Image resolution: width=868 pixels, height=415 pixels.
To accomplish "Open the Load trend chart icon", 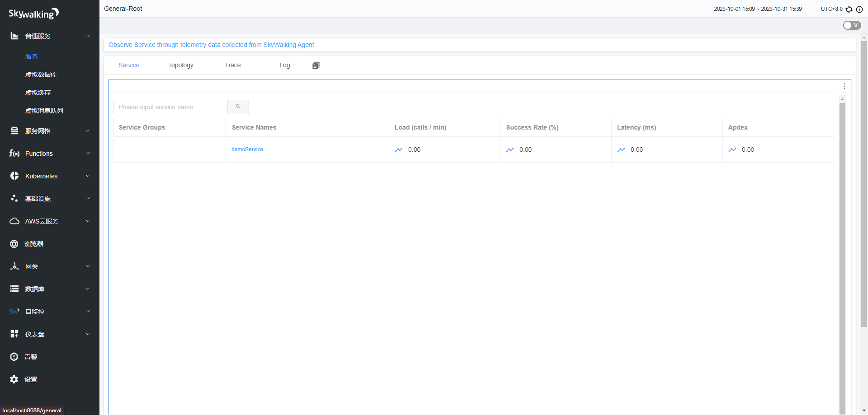I will click(399, 150).
